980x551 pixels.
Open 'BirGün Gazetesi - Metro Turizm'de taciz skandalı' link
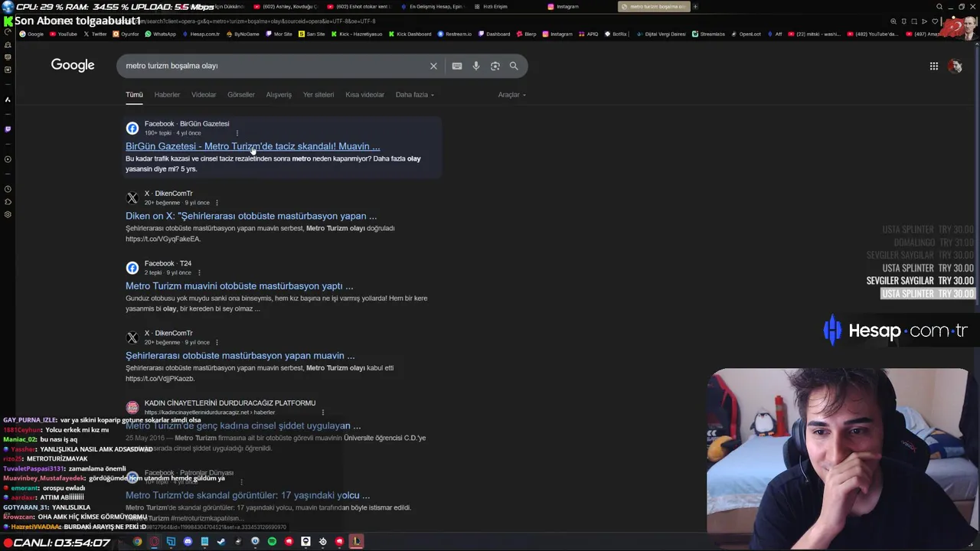pos(253,146)
